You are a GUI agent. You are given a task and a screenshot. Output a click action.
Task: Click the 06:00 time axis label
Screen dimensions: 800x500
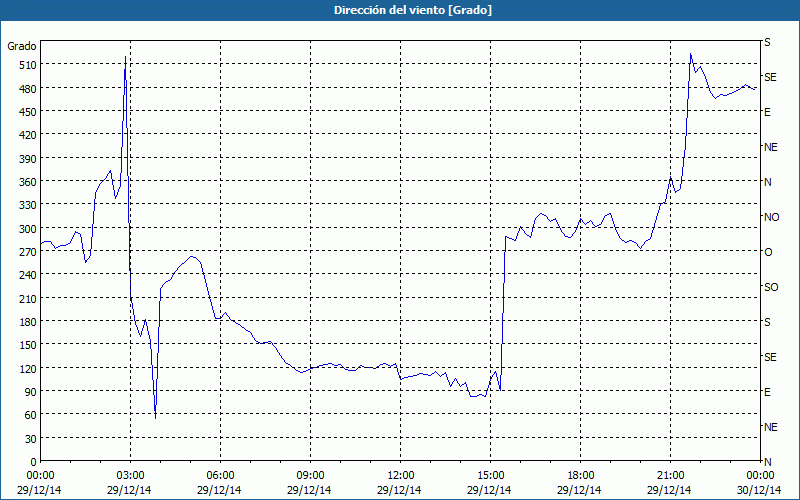pyautogui.click(x=220, y=476)
